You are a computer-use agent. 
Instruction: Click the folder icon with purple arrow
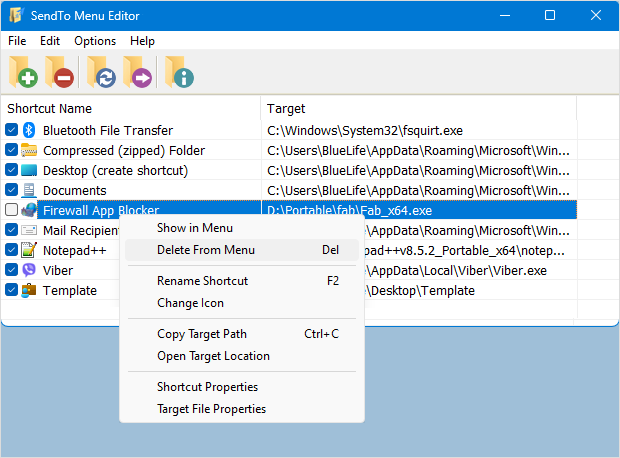[x=137, y=72]
